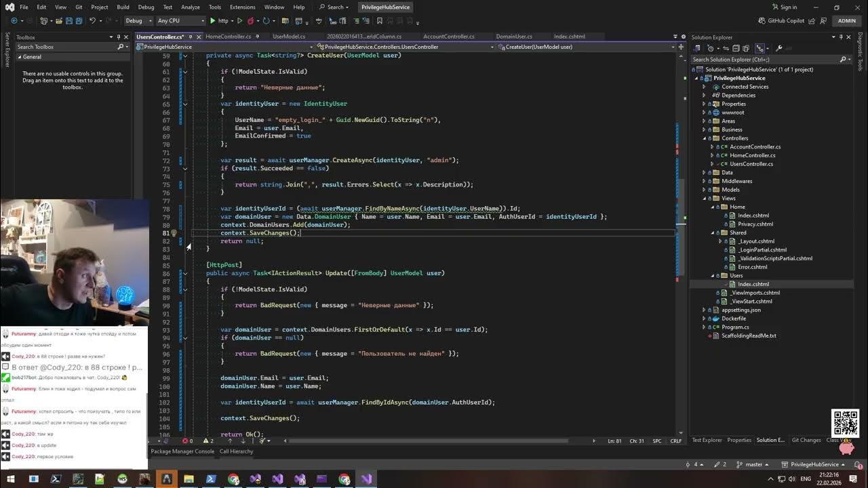
Task: Click Sync with Active Document icon
Action: 726,48
